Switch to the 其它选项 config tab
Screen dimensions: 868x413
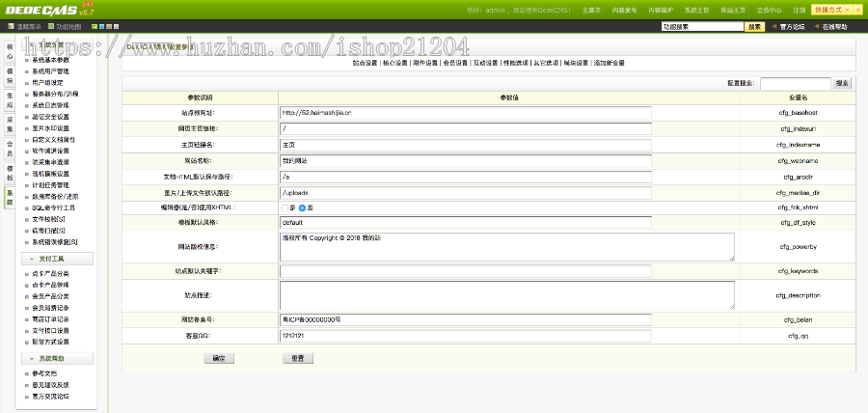click(546, 63)
